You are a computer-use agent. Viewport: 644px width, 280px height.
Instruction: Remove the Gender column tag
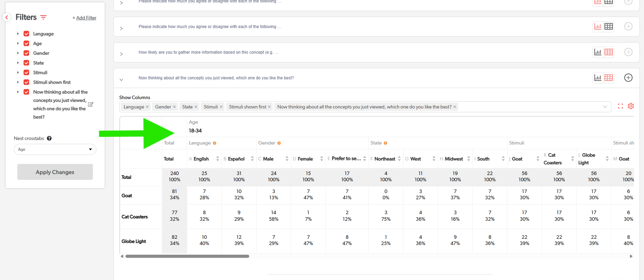tap(174, 107)
